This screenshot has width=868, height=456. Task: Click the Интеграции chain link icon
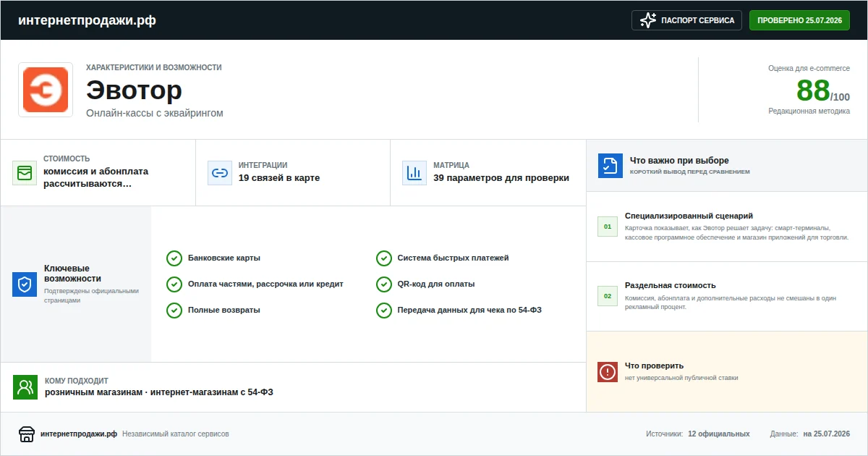click(x=220, y=173)
